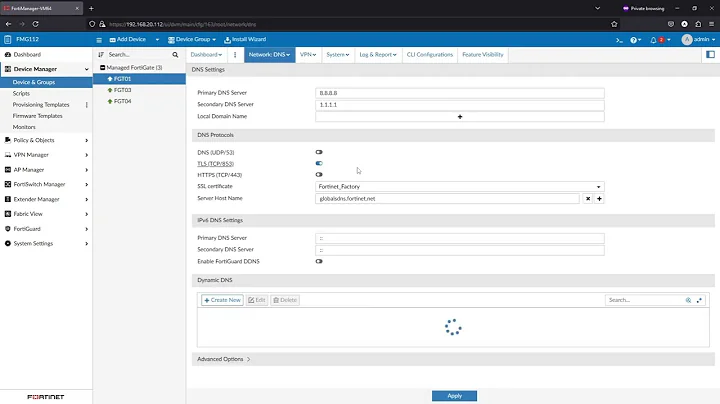Switch to Feature Visibility tab

click(x=483, y=55)
